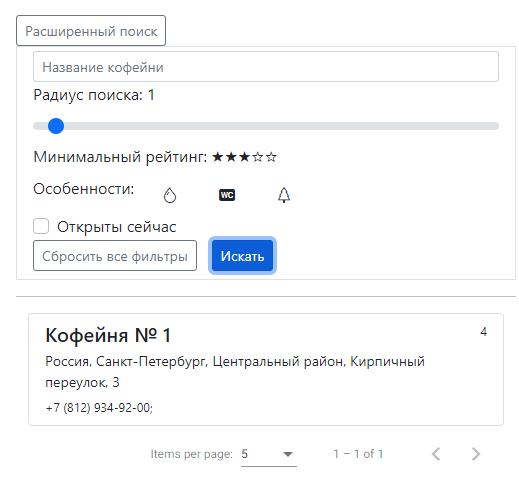Enable the 'Открыты сейчас' checkbox
Screen dimensions: 519x486
click(x=41, y=226)
